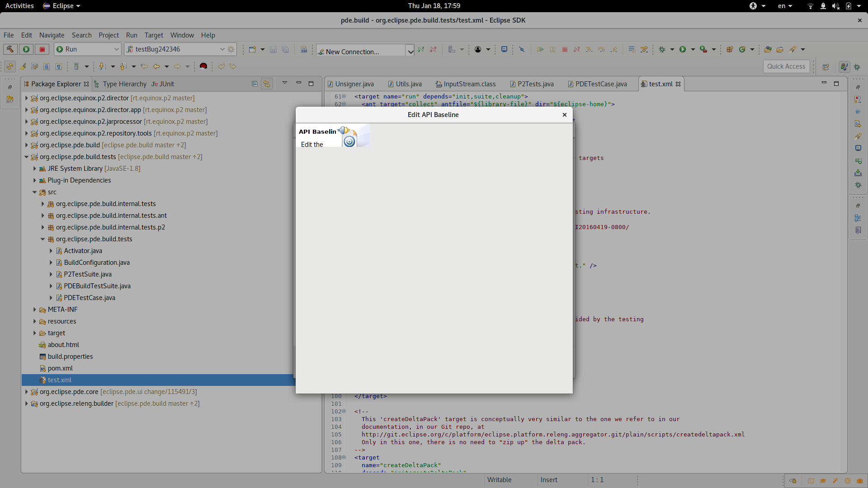This screenshot has height=488, width=868.
Task: Click the green Run As play icon
Action: (683, 49)
